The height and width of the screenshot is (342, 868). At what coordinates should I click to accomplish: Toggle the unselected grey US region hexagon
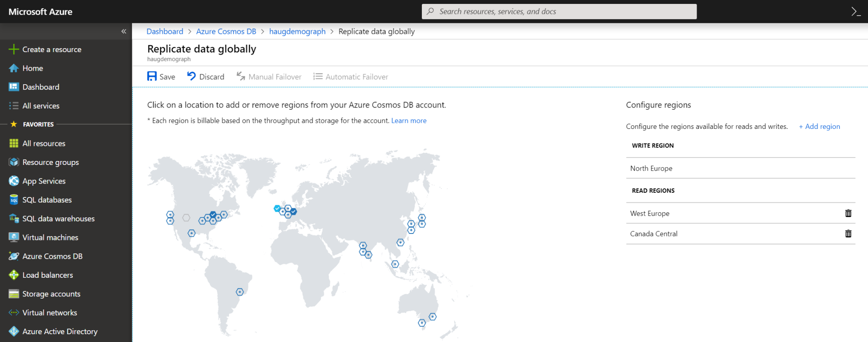pos(186,217)
